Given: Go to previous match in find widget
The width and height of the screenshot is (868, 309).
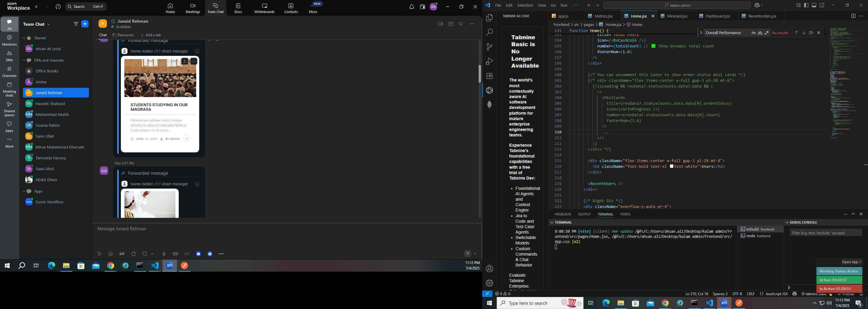Looking at the screenshot, I should point(796,33).
